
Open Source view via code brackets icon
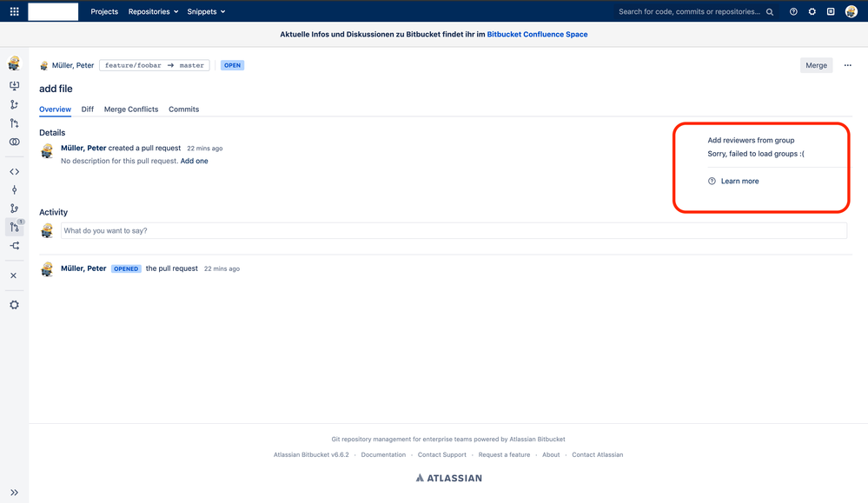pos(15,171)
